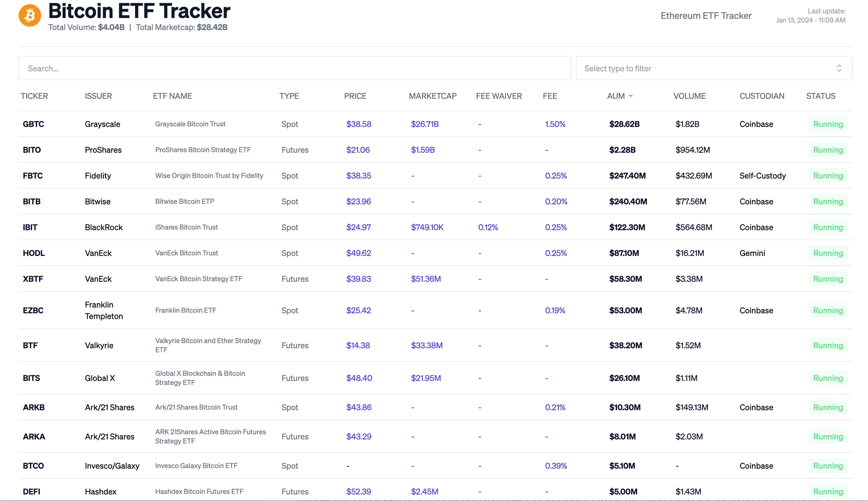Open the GBTC ticker row

(x=435, y=124)
